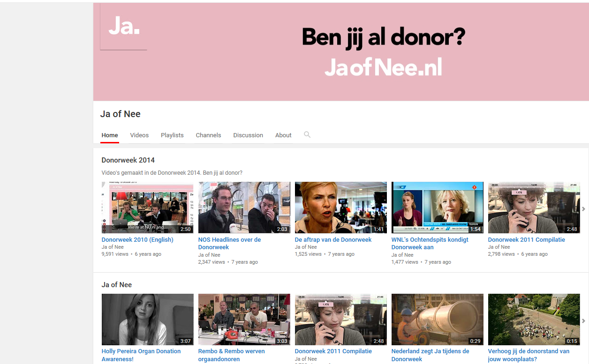Open the Ja of Nee section heading
The height and width of the screenshot is (364, 589).
coord(117,285)
